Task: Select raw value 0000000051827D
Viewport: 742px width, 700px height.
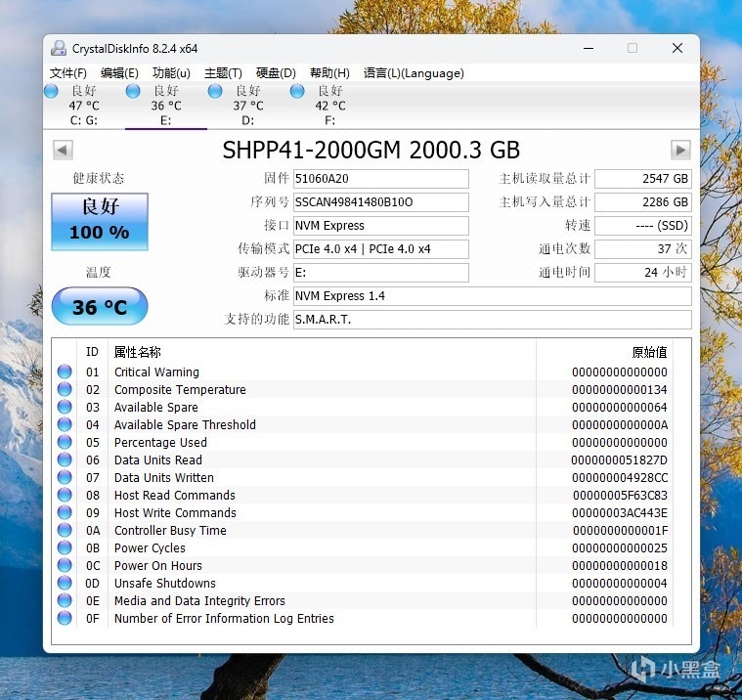Action: (619, 460)
